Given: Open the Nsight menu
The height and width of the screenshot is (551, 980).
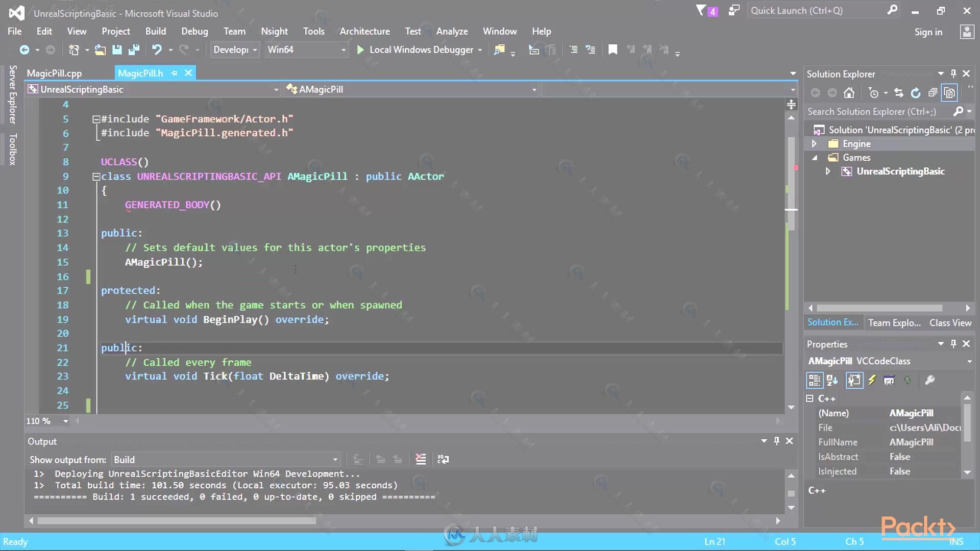Looking at the screenshot, I should pyautogui.click(x=274, y=31).
